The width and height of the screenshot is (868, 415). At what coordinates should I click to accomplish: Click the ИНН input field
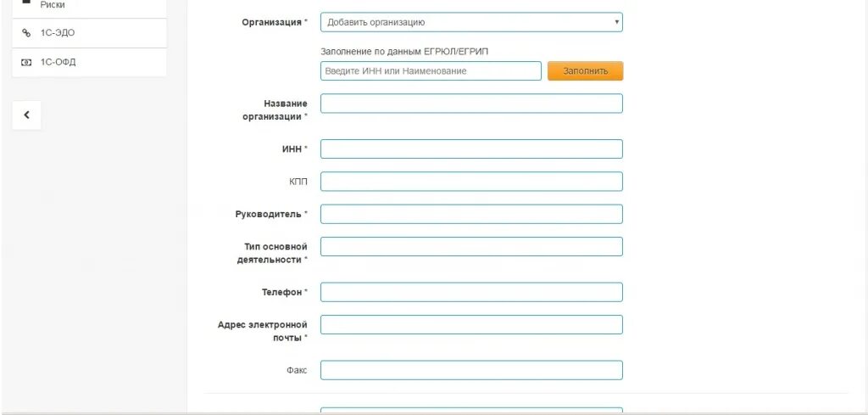(471, 149)
